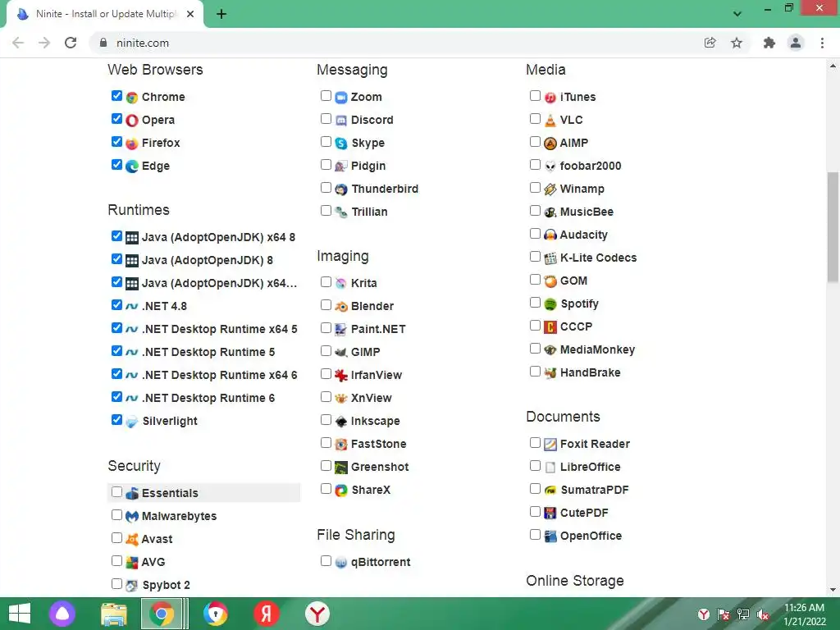Check the LibreOffice checkbox

pos(535,466)
